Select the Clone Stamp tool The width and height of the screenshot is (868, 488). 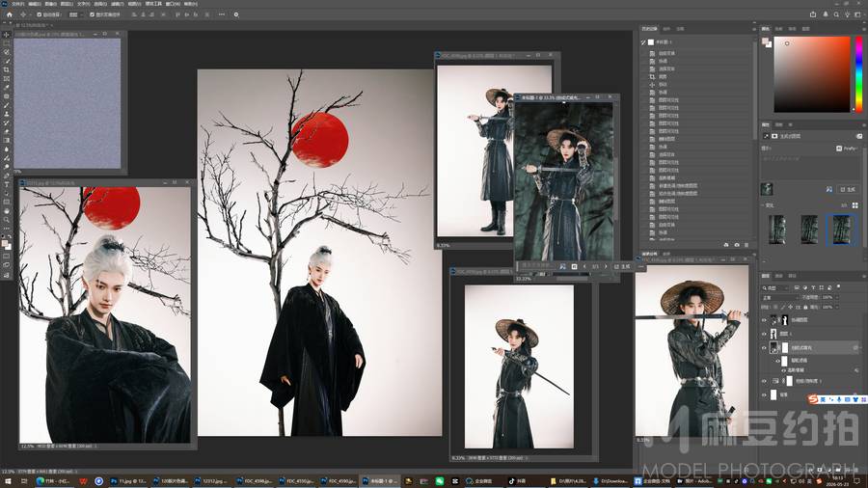(x=7, y=114)
